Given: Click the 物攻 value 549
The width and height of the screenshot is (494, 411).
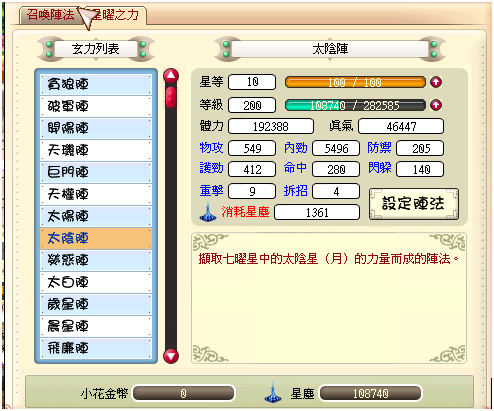Looking at the screenshot, I should pos(252,148).
